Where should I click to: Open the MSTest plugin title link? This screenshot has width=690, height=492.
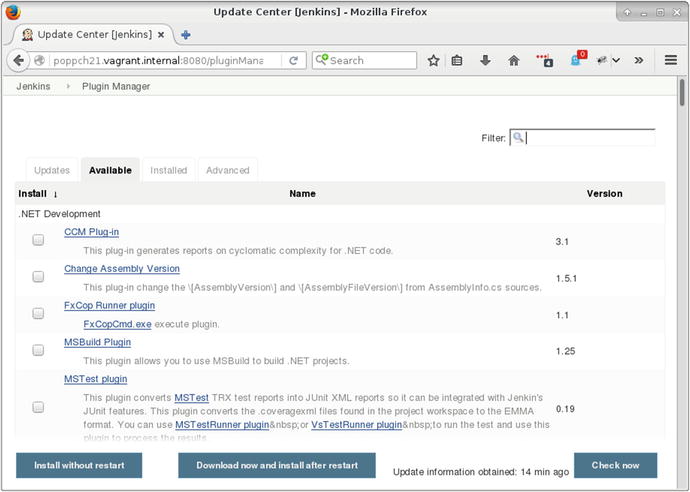(95, 379)
